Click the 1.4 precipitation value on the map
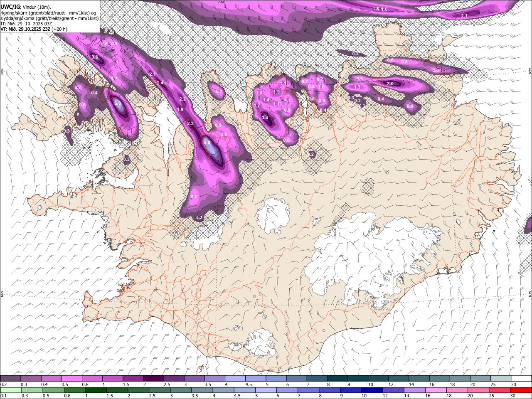Screen dimensions: 532x399 click(x=266, y=100)
